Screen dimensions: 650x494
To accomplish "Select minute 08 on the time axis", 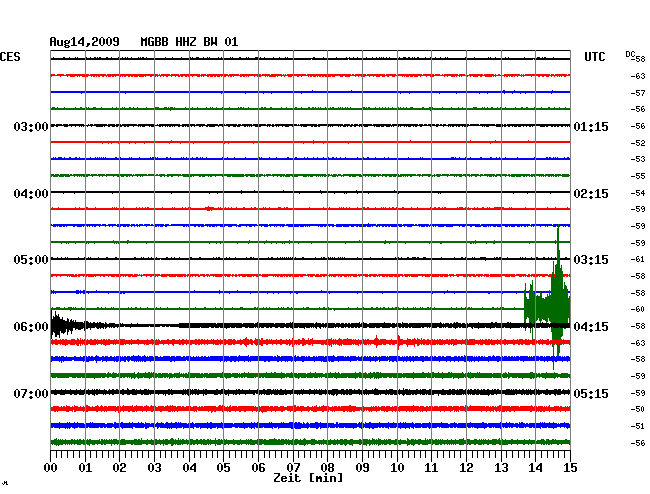I will (327, 468).
